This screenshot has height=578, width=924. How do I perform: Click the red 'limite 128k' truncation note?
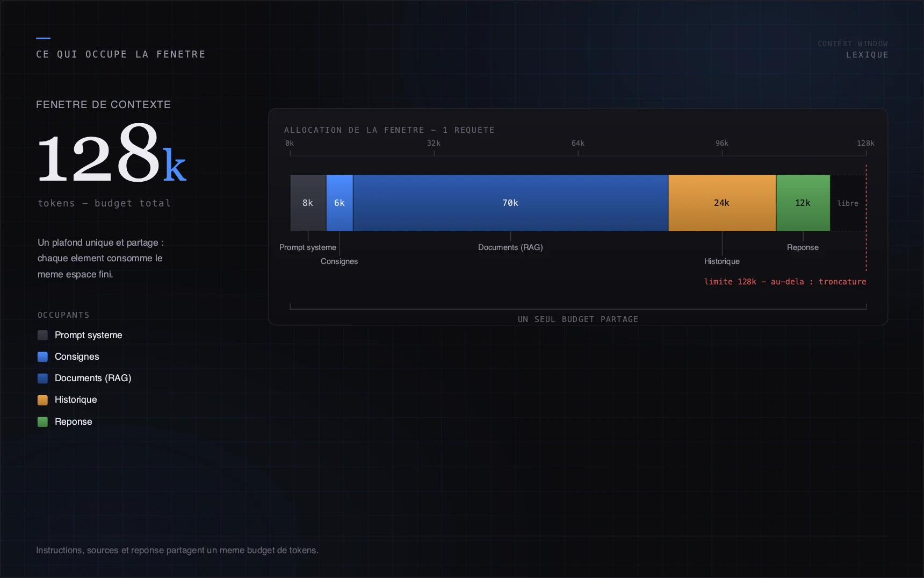click(785, 282)
